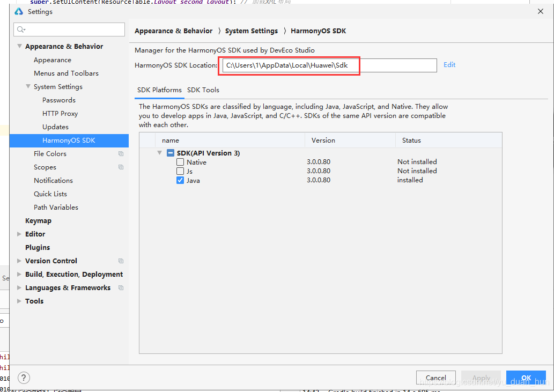The image size is (554, 392).
Task: Click the project-level icon beside Version Control
Action: [121, 261]
